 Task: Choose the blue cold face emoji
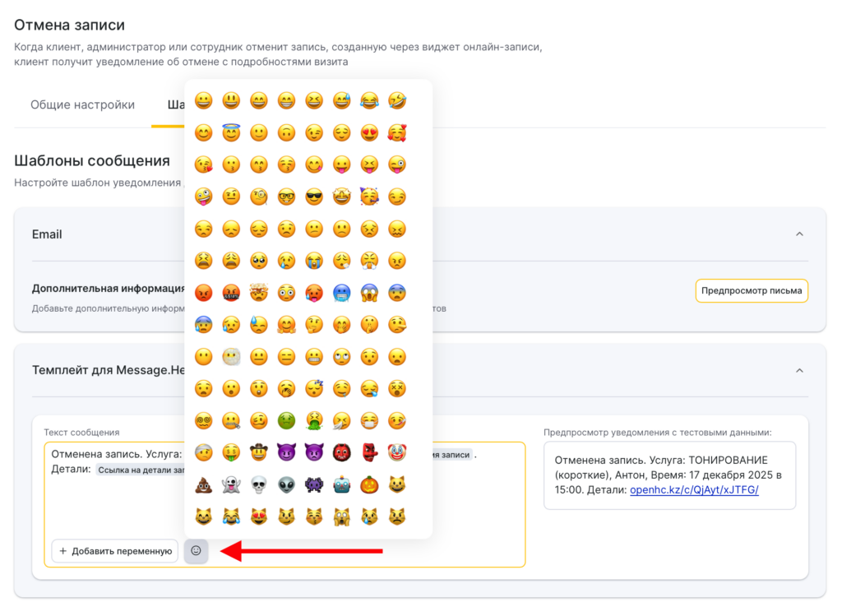342,293
